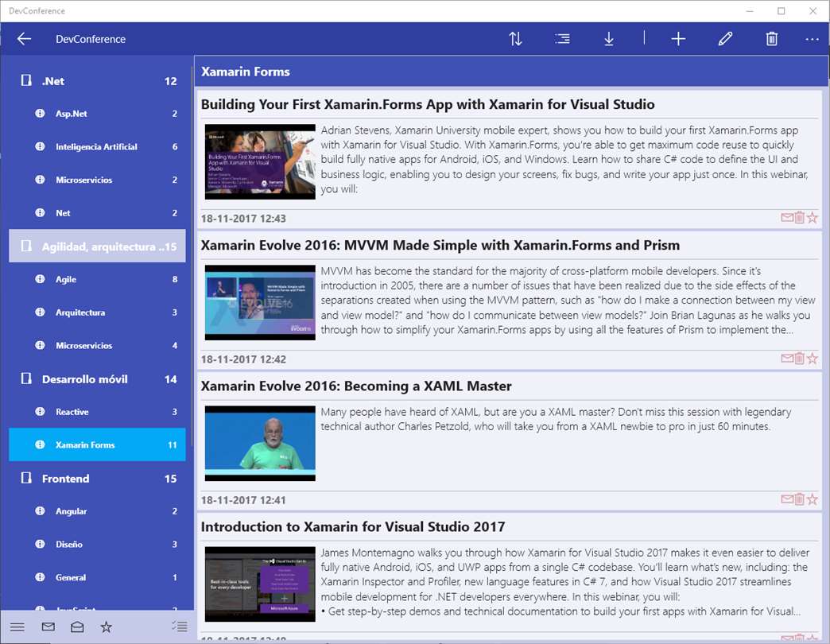Delete the 12:42 article

[x=799, y=359]
